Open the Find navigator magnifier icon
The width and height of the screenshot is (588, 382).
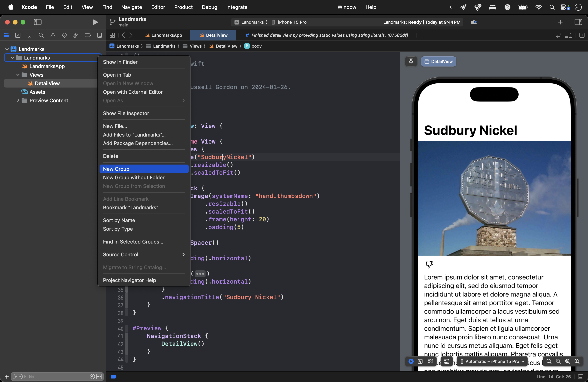(x=41, y=35)
